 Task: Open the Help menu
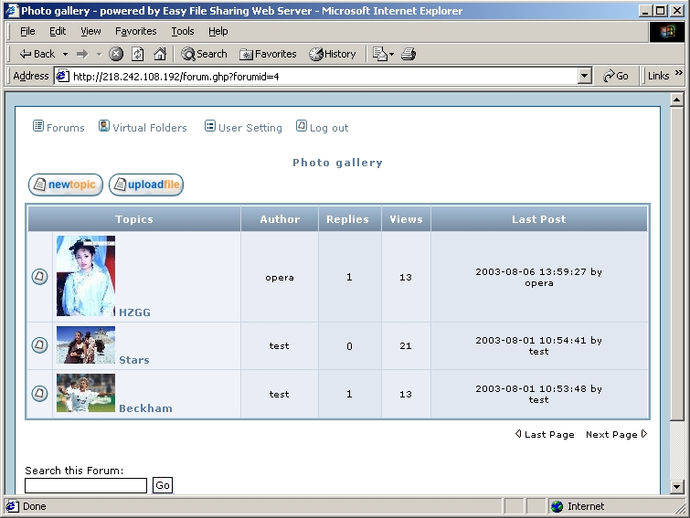coord(218,31)
